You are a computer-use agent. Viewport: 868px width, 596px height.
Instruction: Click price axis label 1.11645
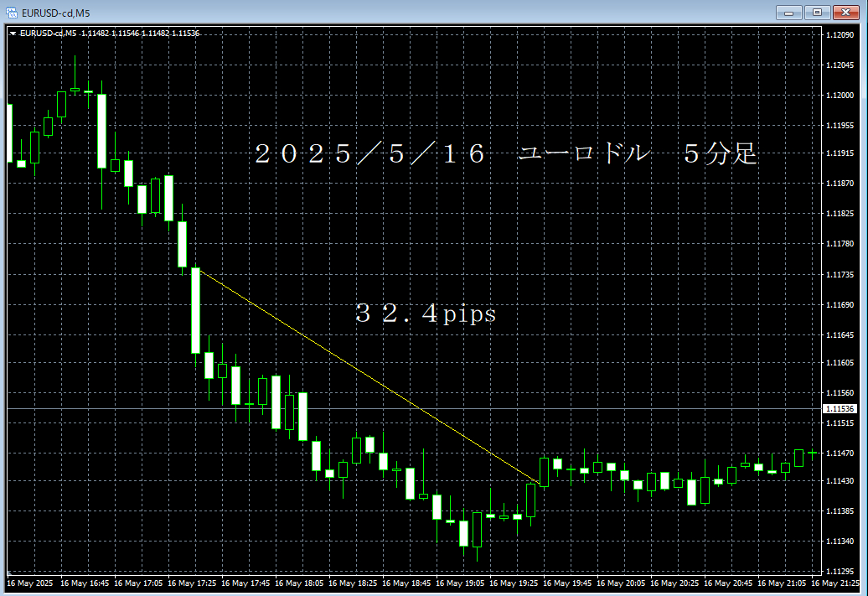[840, 335]
